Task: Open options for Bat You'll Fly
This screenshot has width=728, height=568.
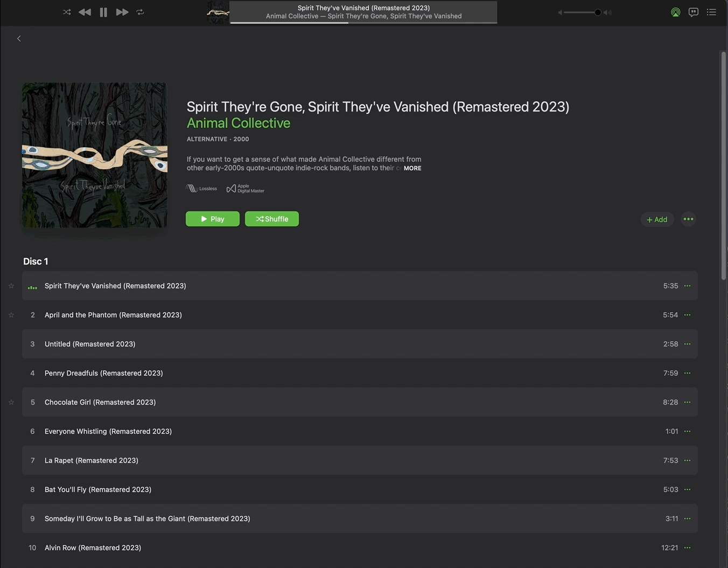Action: 687,489
